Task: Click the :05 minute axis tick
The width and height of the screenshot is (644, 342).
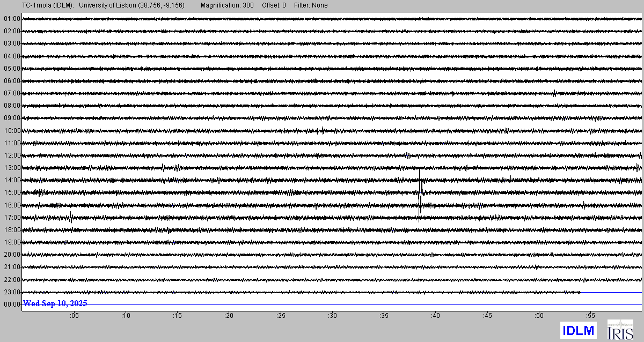Action: pos(74,316)
